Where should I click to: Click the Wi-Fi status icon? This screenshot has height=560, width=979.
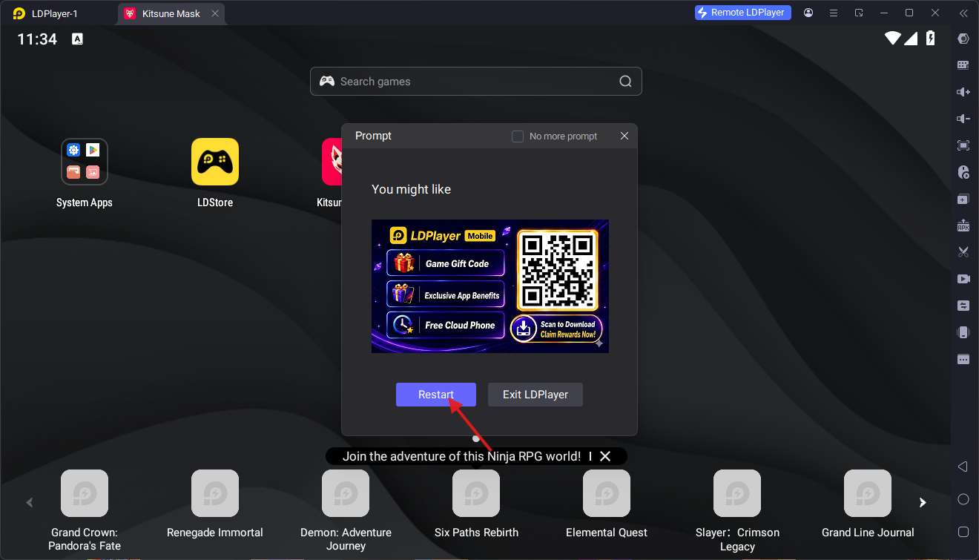click(x=893, y=39)
